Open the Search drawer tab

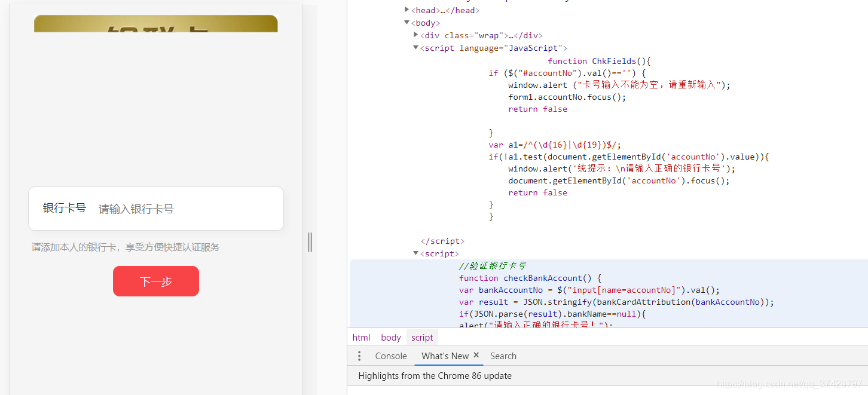(503, 356)
